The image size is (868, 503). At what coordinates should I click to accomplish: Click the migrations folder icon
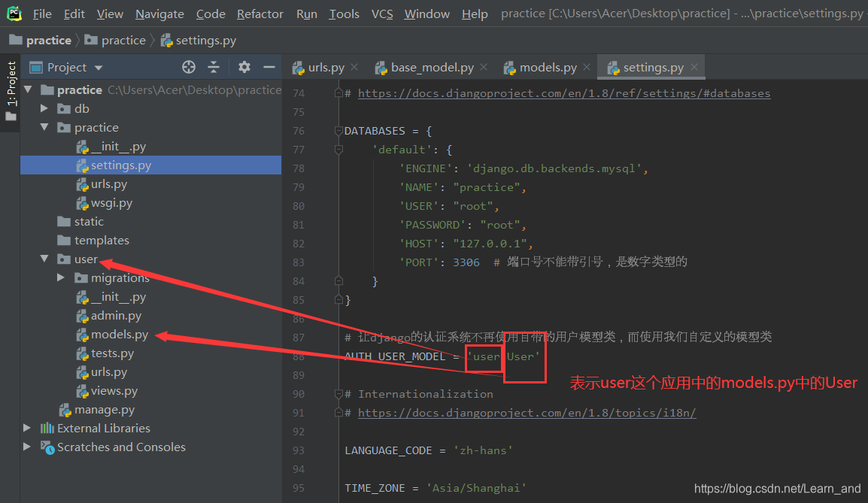click(x=81, y=277)
